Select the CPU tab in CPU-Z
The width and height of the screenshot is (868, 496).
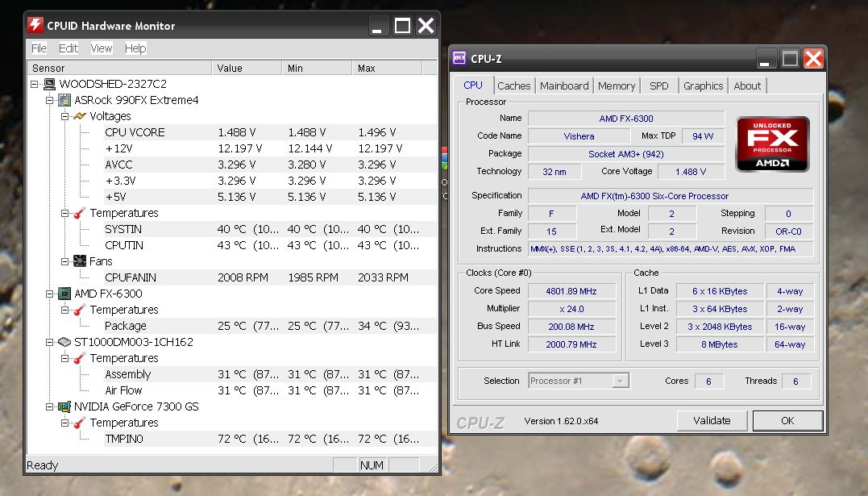tap(473, 85)
